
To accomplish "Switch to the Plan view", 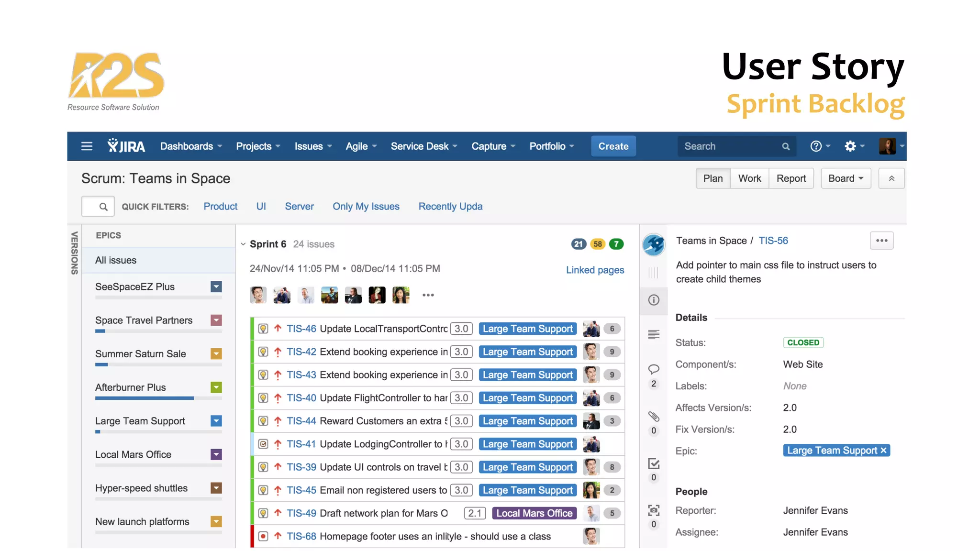I will 713,178.
